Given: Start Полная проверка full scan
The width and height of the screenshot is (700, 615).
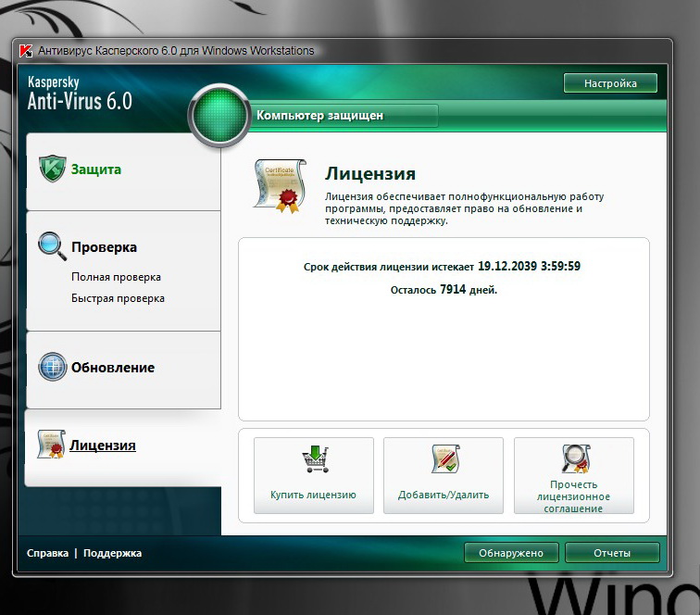Looking at the screenshot, I should point(116,277).
